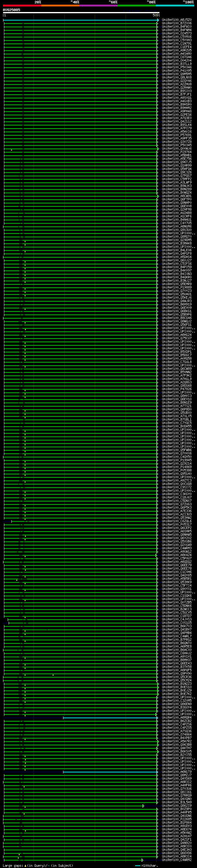The height and width of the screenshot is (868, 197).
Task: Select the UniRef100_C1GQK6 entry
Action: 177,596
